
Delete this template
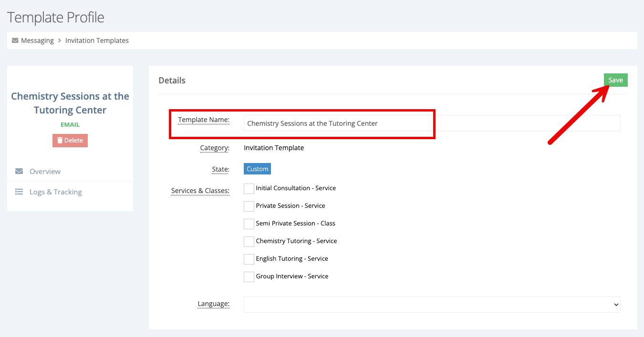click(x=70, y=140)
